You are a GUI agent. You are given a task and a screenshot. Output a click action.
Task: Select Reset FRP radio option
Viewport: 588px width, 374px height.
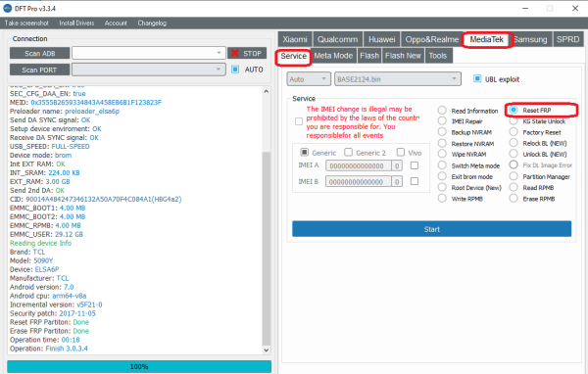click(x=514, y=110)
